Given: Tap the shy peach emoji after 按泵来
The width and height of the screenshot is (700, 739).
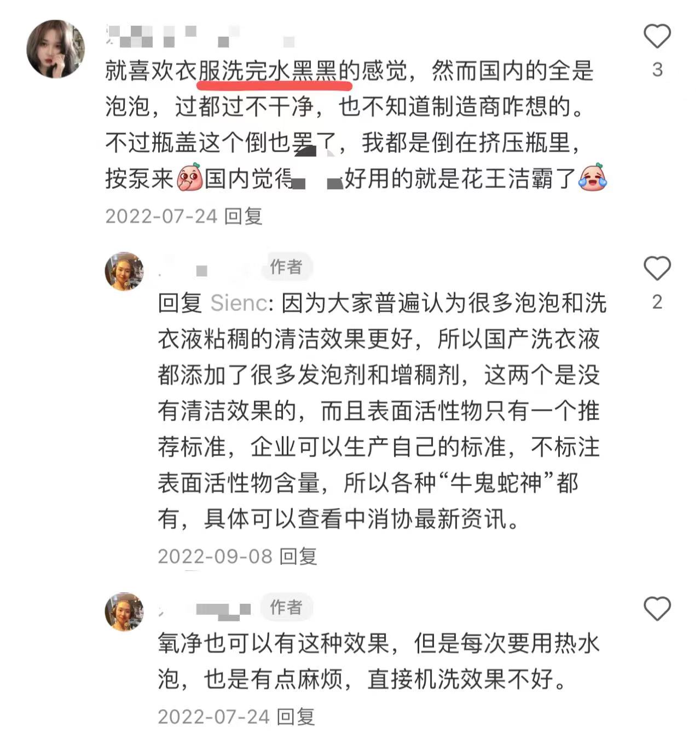Looking at the screenshot, I should click(x=189, y=178).
